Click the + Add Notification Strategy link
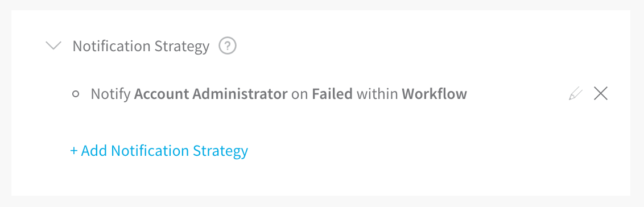This screenshot has width=644, height=207. tap(159, 150)
